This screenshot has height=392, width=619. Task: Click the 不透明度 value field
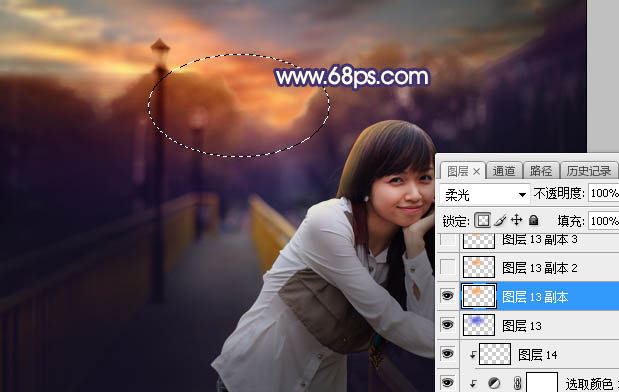pos(604,193)
